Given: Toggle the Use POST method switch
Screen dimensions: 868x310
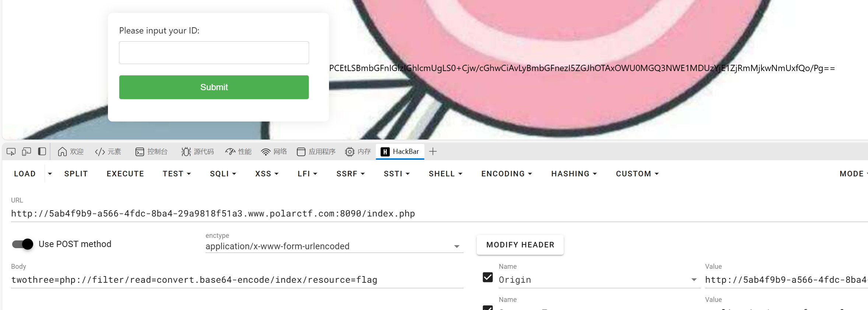Looking at the screenshot, I should [23, 244].
